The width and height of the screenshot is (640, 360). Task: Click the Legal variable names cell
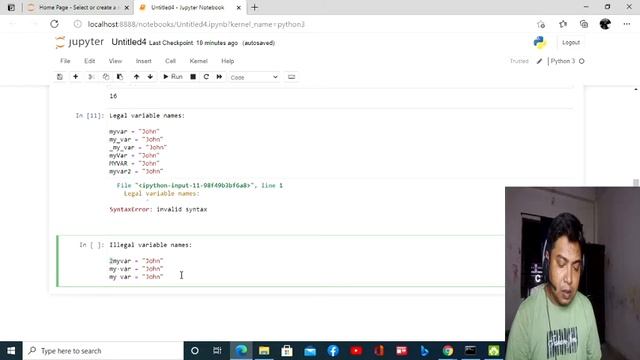tap(340, 143)
